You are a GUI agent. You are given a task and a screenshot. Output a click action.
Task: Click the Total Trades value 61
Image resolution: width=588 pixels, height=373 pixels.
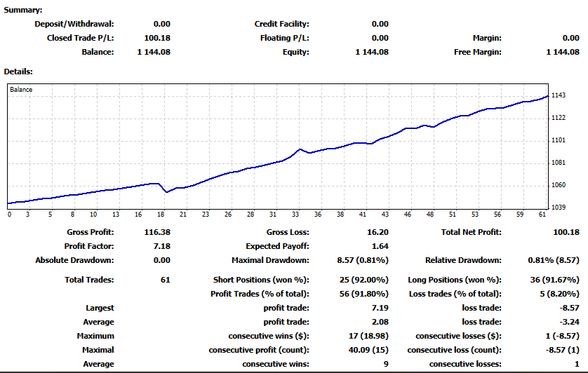pos(166,280)
